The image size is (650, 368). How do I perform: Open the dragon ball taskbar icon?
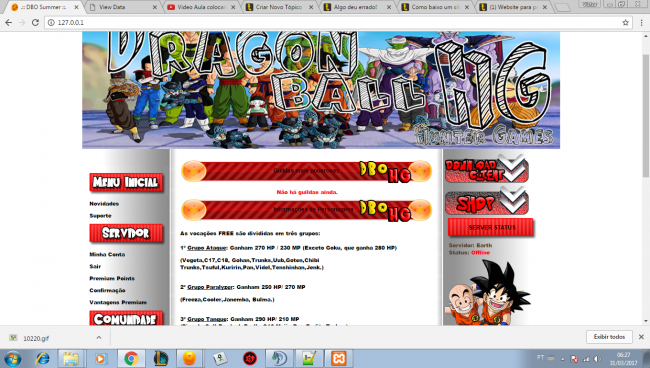click(x=189, y=358)
